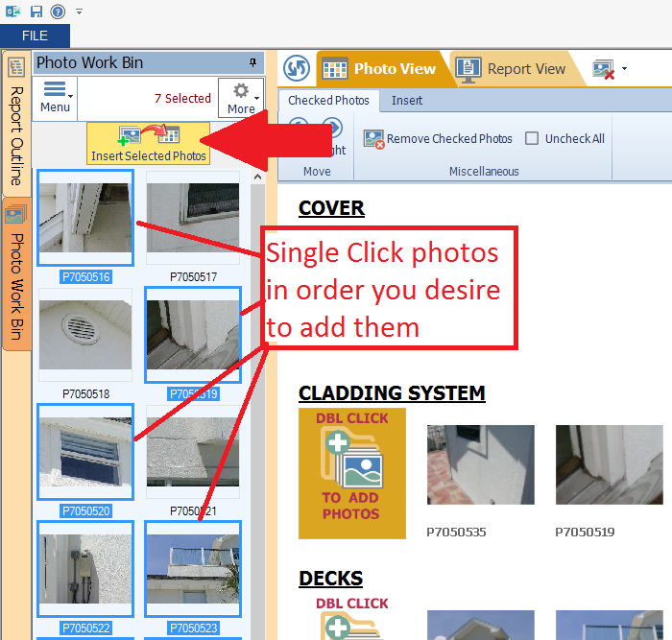Screen dimensions: 672x640
Task: Click DBL CLICK TO ADD PHOTOS tile in Cladding System
Action: 352,473
